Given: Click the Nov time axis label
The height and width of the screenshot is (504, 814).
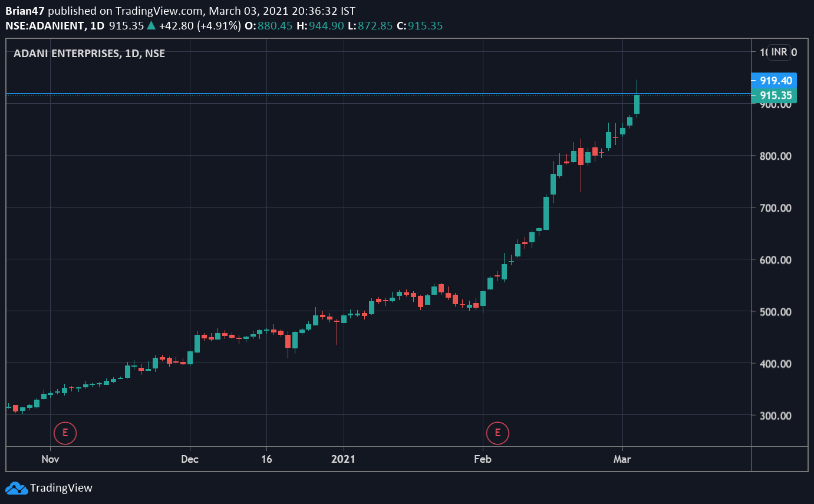Looking at the screenshot, I should coord(51,459).
